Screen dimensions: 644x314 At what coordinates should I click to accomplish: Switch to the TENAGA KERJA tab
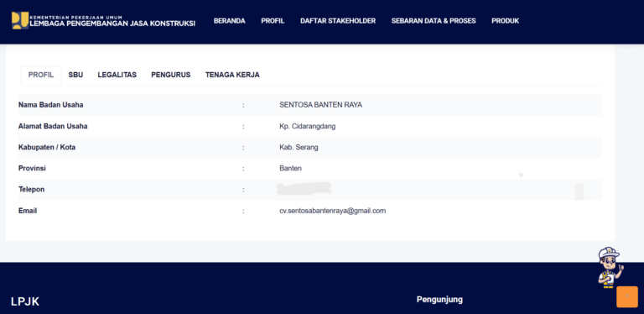[x=232, y=75]
